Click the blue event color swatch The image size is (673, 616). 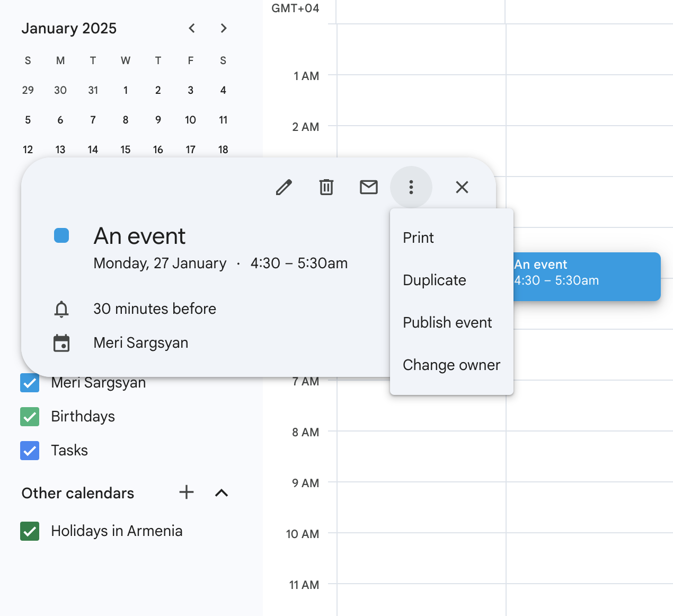coord(61,236)
